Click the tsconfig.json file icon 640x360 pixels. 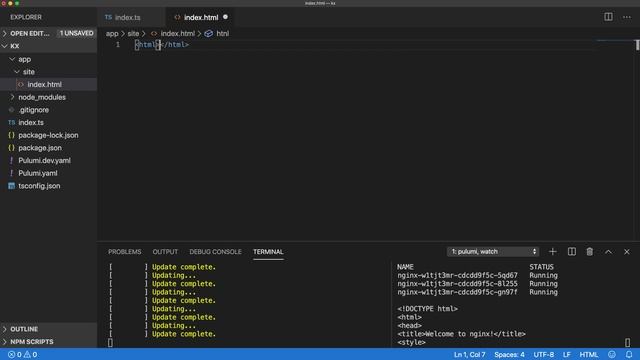(11, 186)
